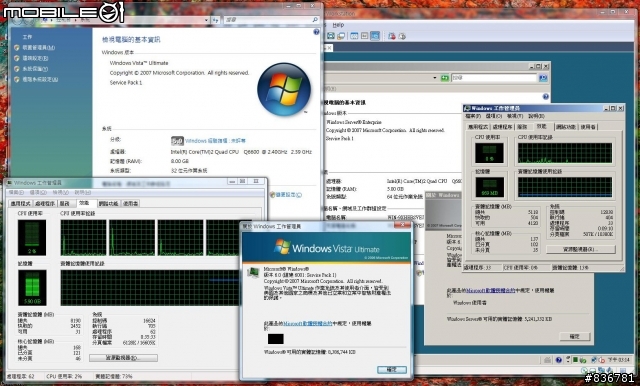Open the Help menu in host Task Manager

point(82,193)
